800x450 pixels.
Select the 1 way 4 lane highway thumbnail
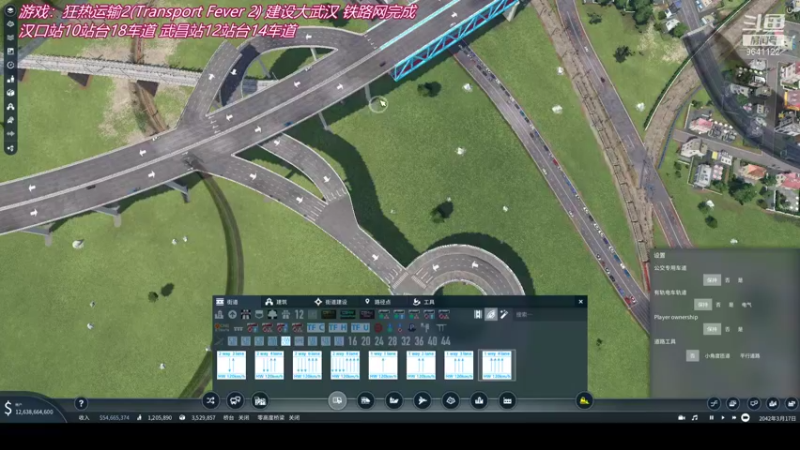(497, 365)
